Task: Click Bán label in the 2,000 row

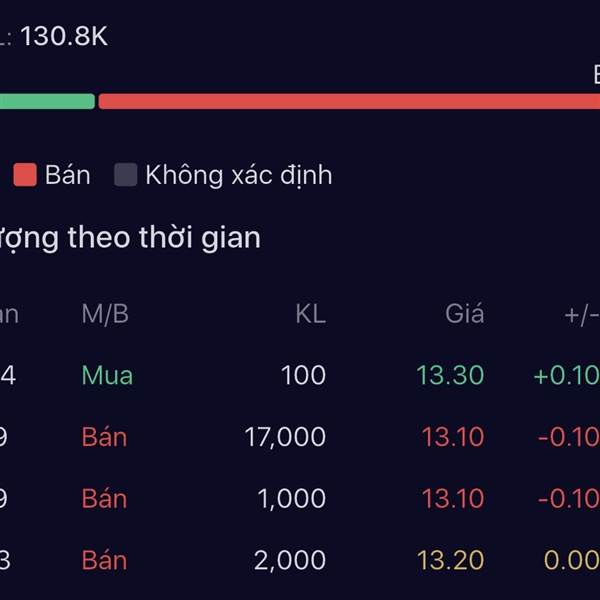Action: click(104, 561)
